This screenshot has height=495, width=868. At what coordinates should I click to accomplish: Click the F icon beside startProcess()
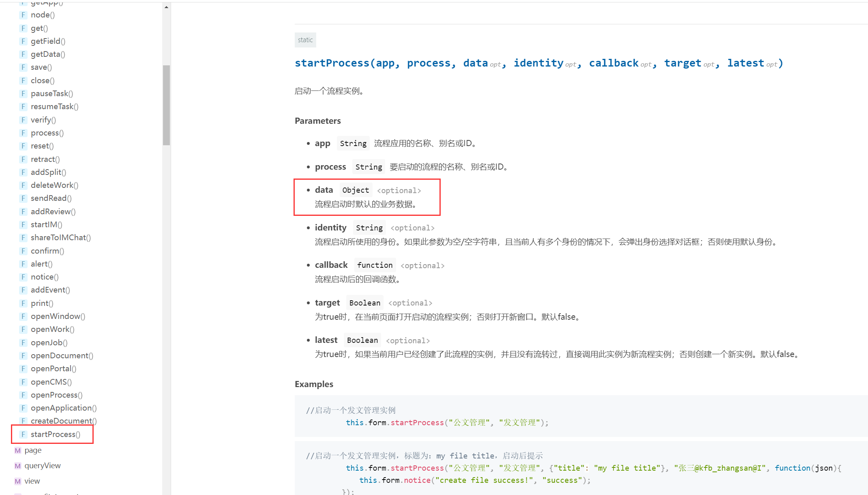coord(23,434)
